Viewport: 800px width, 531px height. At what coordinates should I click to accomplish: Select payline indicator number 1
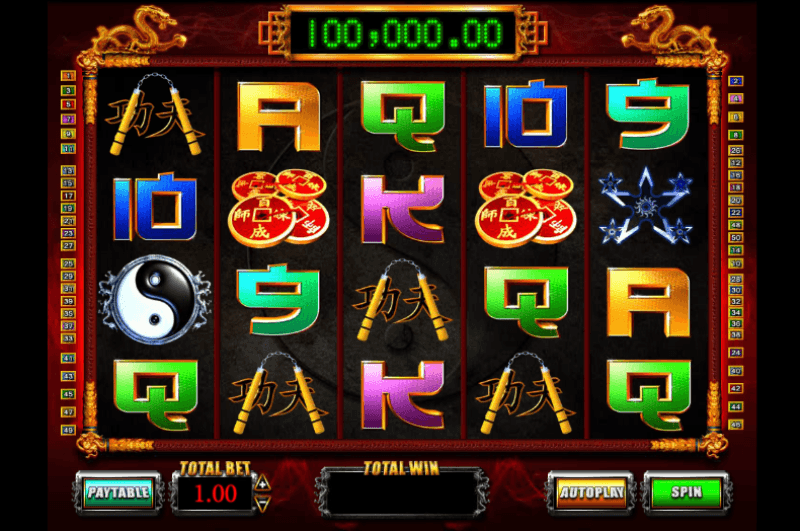[x=68, y=76]
